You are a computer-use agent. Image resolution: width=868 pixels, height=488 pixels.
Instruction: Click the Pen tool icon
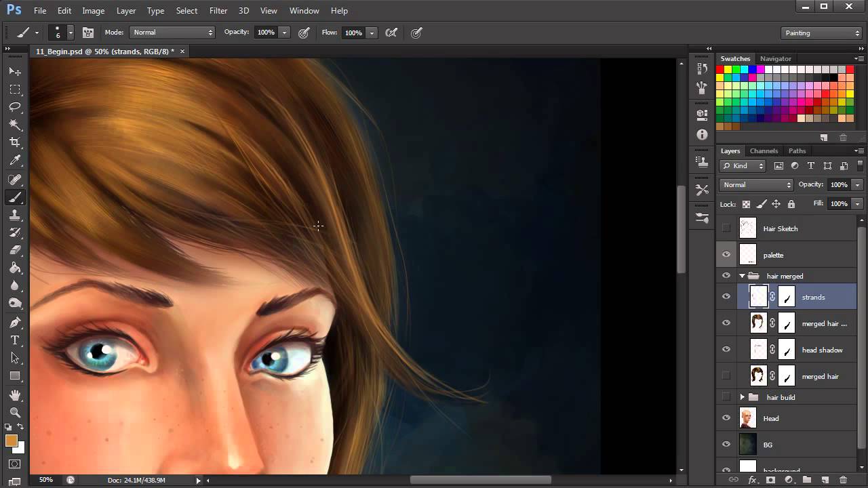pos(15,323)
